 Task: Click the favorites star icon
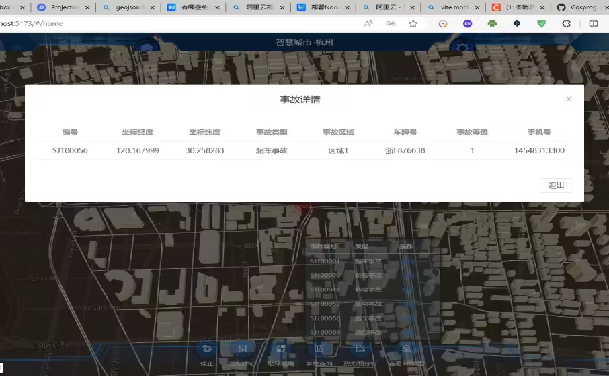pyautogui.click(x=413, y=24)
